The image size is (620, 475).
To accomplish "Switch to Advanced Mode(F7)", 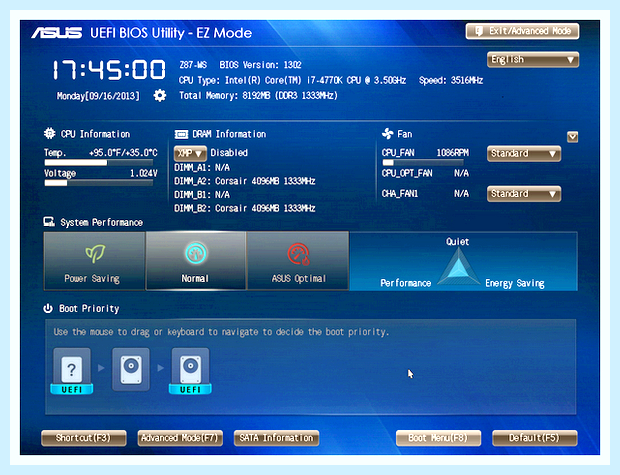I will tap(180, 438).
